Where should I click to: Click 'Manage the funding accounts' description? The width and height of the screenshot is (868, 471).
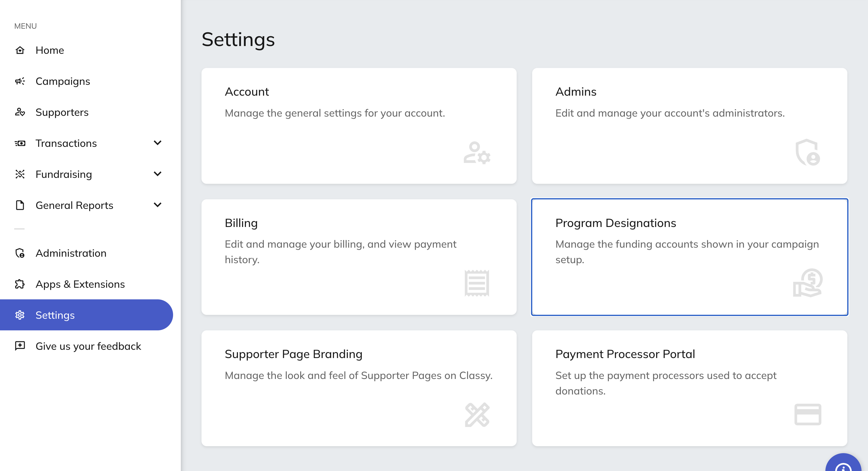click(687, 252)
